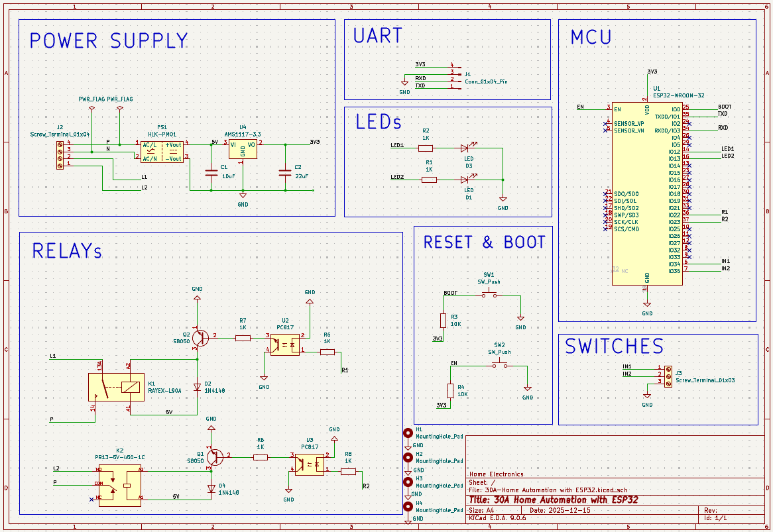Image resolution: width=773 pixels, height=532 pixels.
Task: Select the H3 MountingHole_Pad symbol
Action: (408, 482)
